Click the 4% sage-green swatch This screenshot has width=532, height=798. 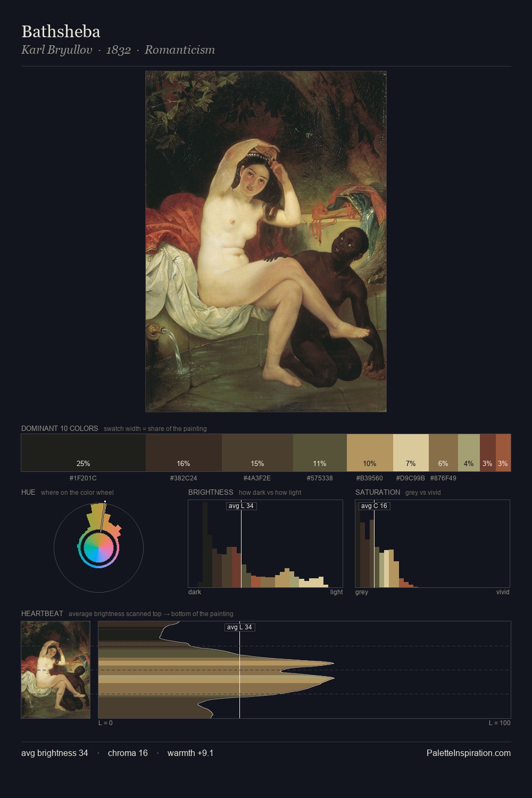[469, 453]
